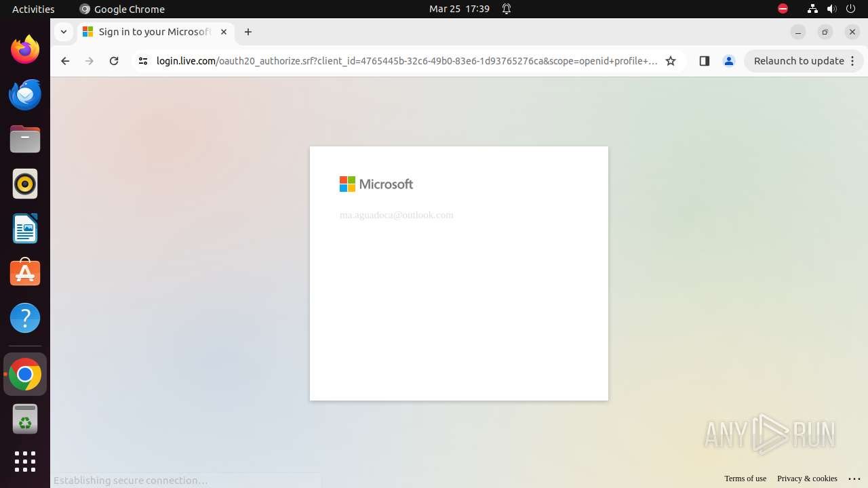The width and height of the screenshot is (868, 488).
Task: Open new tab with plus button
Action: tap(248, 32)
